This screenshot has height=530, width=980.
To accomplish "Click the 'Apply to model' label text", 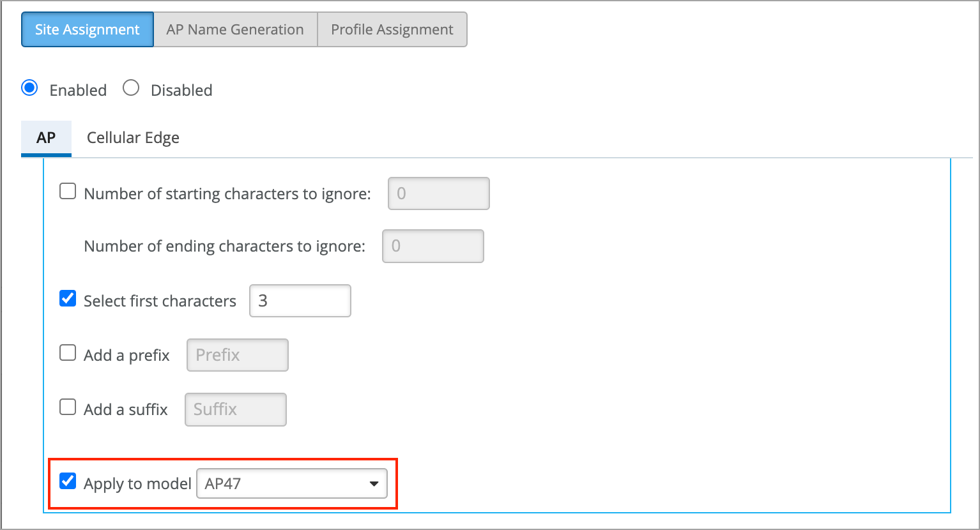I will click(137, 484).
